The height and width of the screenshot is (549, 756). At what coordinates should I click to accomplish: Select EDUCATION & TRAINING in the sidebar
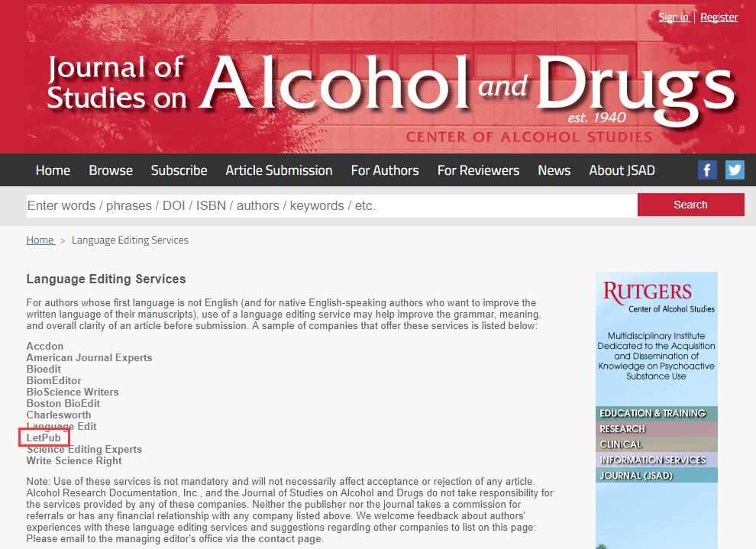[655, 412]
